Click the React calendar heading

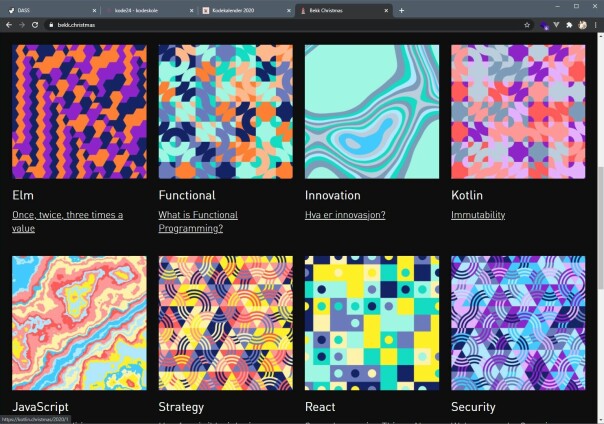coord(320,407)
